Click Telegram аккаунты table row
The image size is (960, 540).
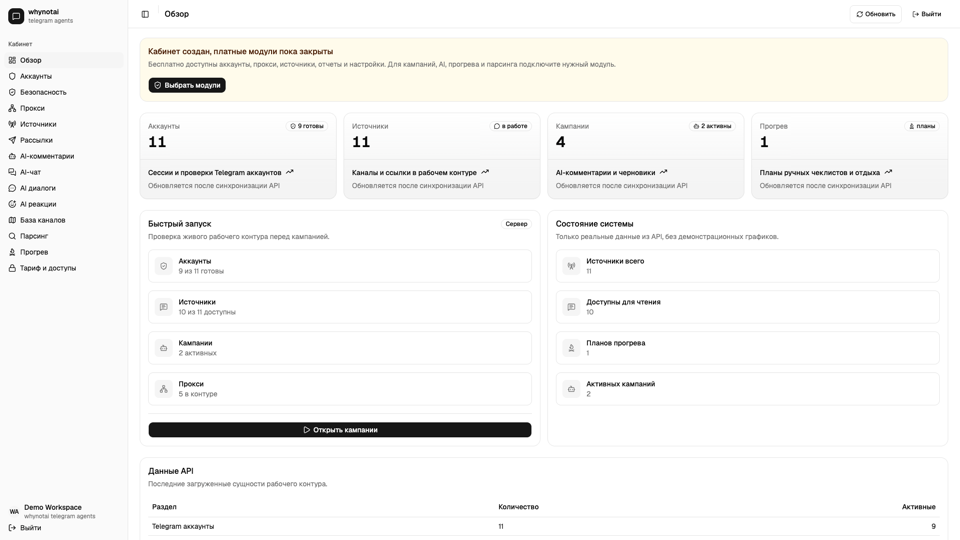tap(544, 527)
